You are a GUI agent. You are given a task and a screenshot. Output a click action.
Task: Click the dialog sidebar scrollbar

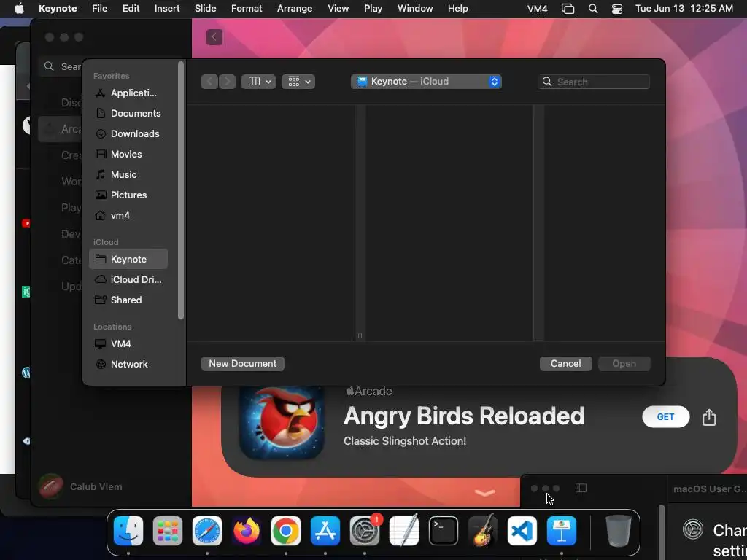point(181,190)
